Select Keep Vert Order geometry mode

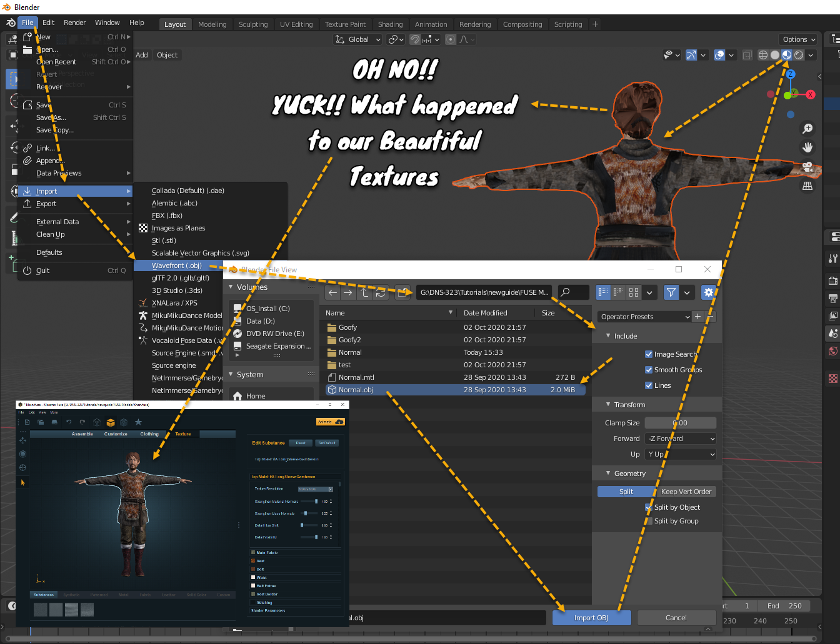[686, 492]
